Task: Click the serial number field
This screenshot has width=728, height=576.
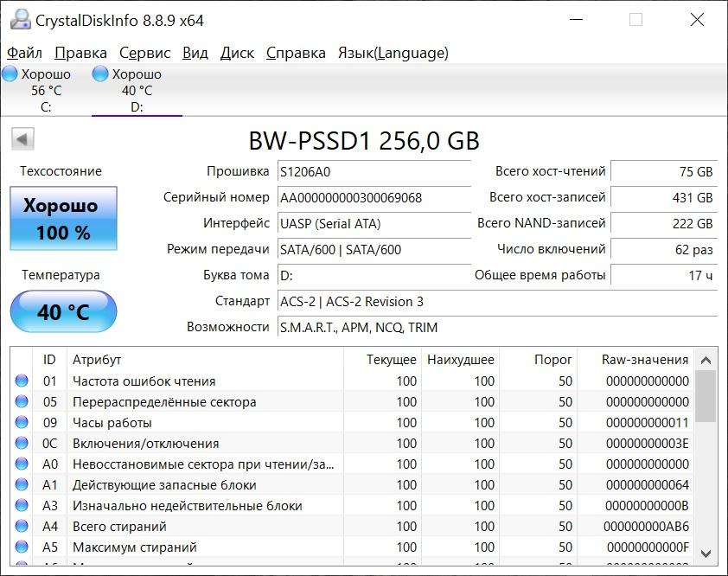Action: coord(374,198)
